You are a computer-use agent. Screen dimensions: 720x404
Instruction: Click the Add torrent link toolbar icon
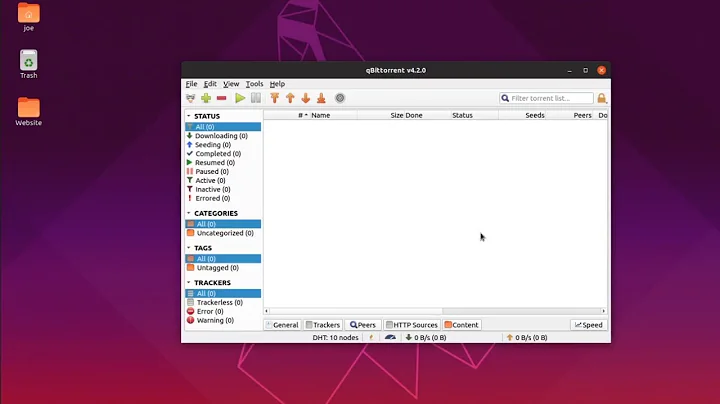pos(191,98)
